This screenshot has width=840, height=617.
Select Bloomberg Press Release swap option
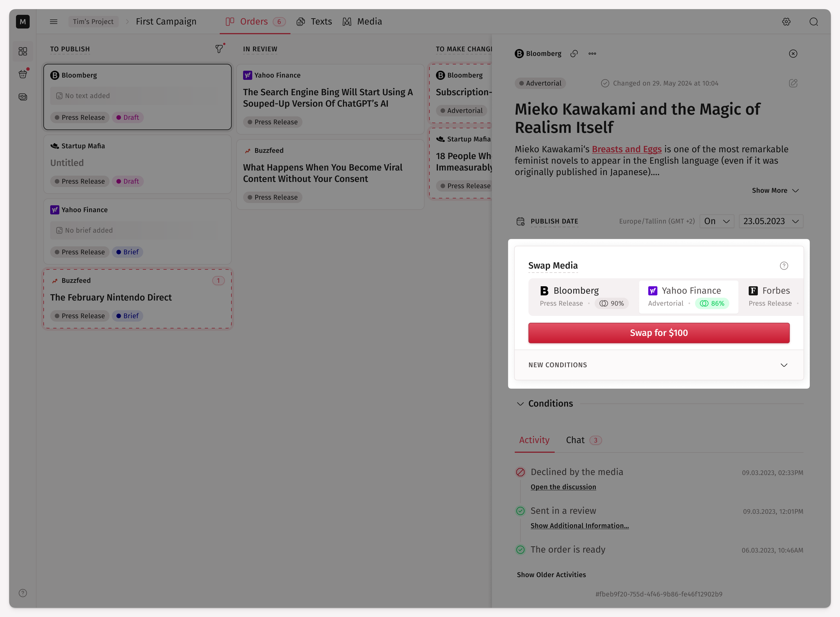pyautogui.click(x=583, y=297)
